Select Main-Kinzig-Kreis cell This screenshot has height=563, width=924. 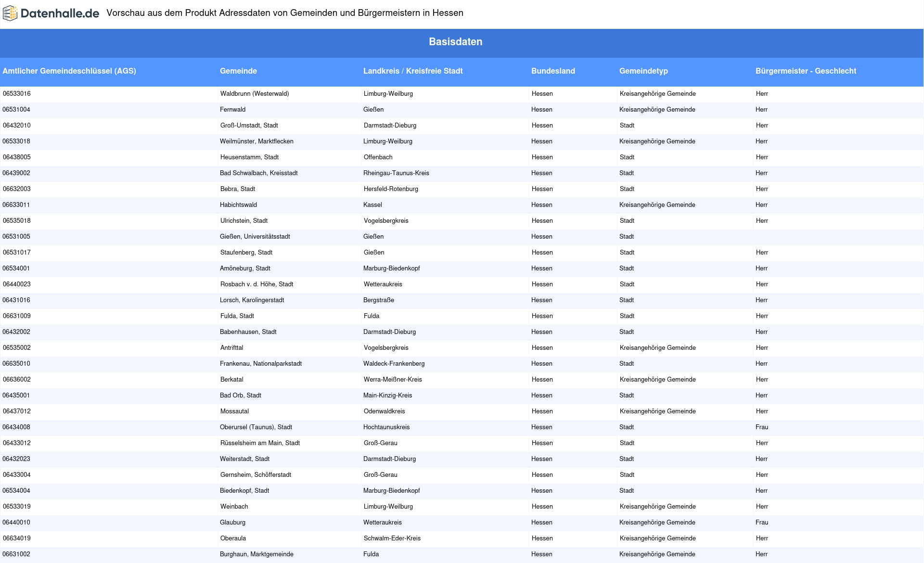(x=387, y=396)
